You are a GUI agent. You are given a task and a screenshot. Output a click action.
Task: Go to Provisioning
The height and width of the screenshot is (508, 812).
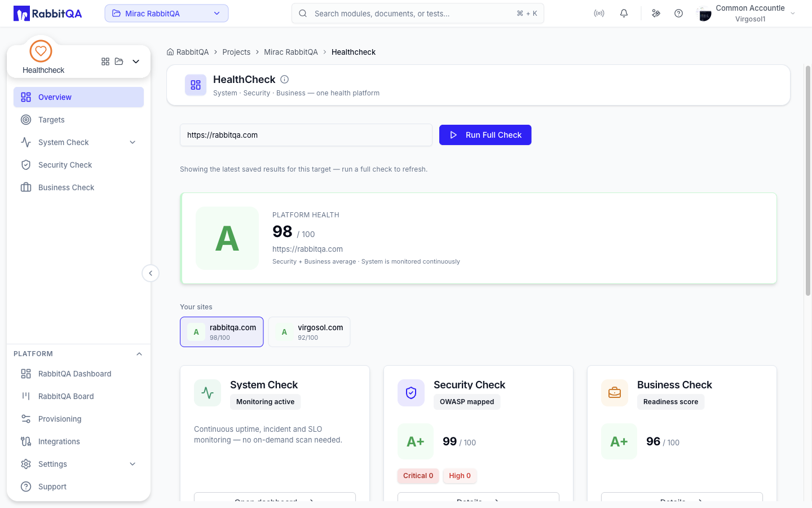78,419
